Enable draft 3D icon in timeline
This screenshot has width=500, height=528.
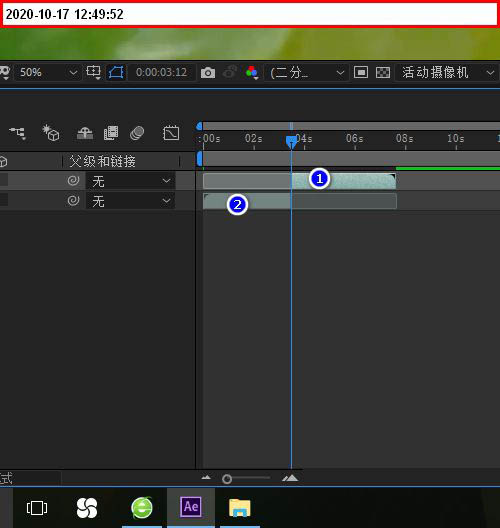click(x=51, y=132)
